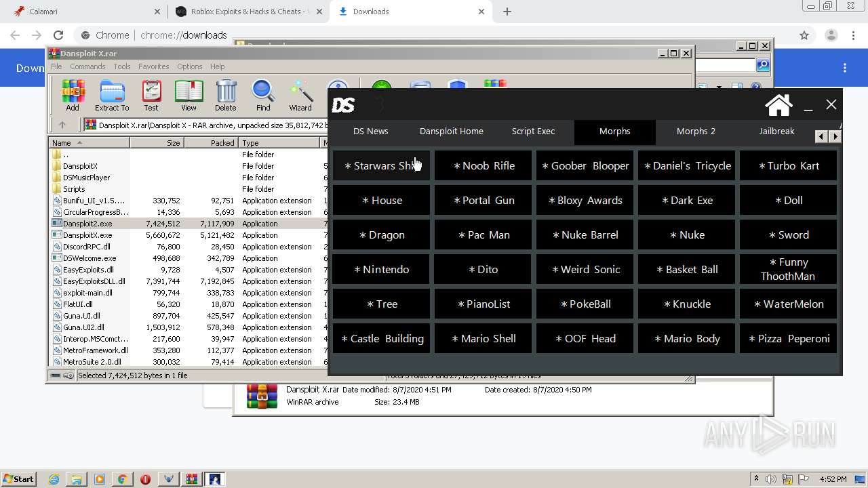Sort by the Packed column header

point(211,143)
